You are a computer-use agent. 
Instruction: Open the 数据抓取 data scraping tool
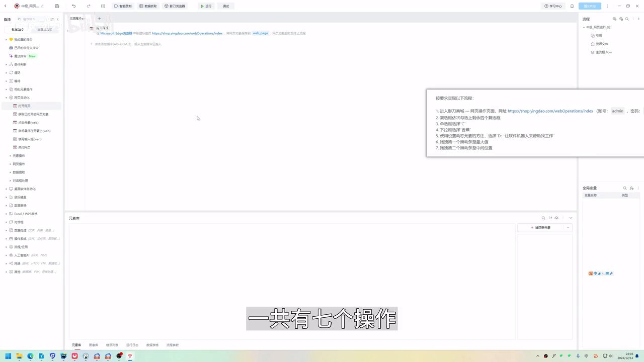[148, 6]
